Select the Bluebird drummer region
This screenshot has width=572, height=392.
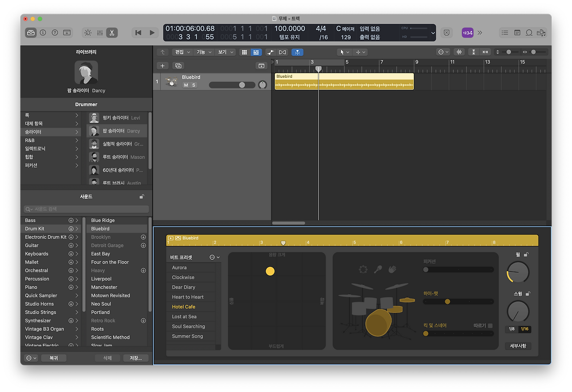pos(344,81)
